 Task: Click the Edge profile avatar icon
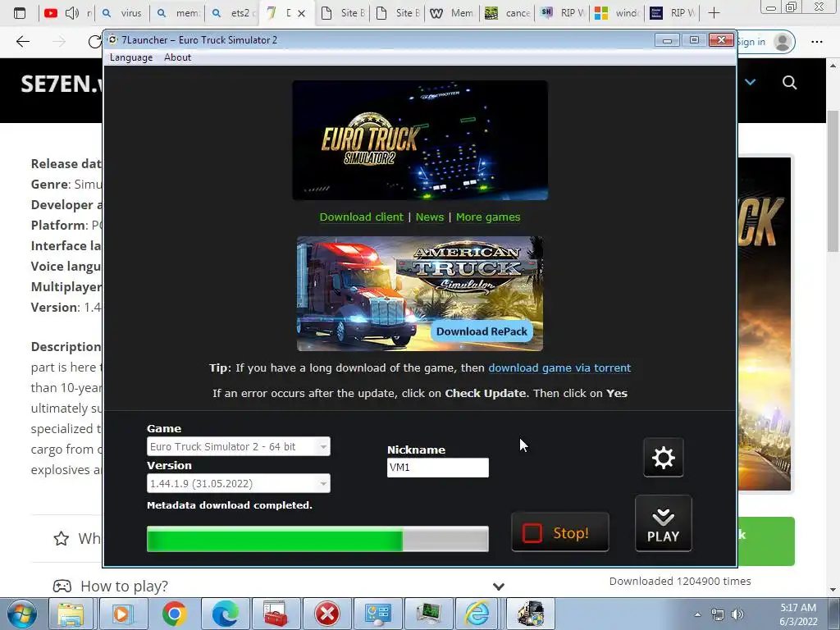(782, 42)
